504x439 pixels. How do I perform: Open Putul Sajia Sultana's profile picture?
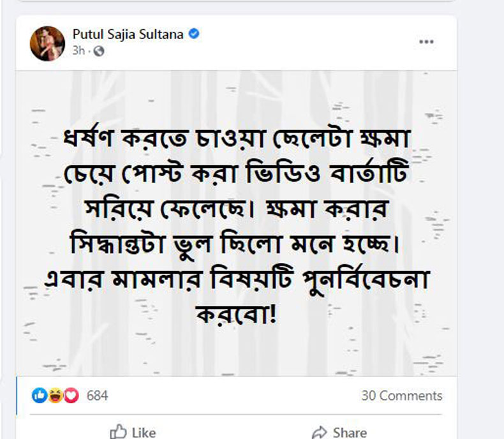(47, 43)
